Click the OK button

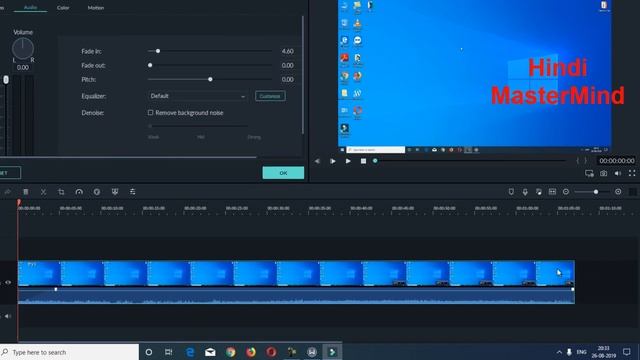pyautogui.click(x=283, y=173)
